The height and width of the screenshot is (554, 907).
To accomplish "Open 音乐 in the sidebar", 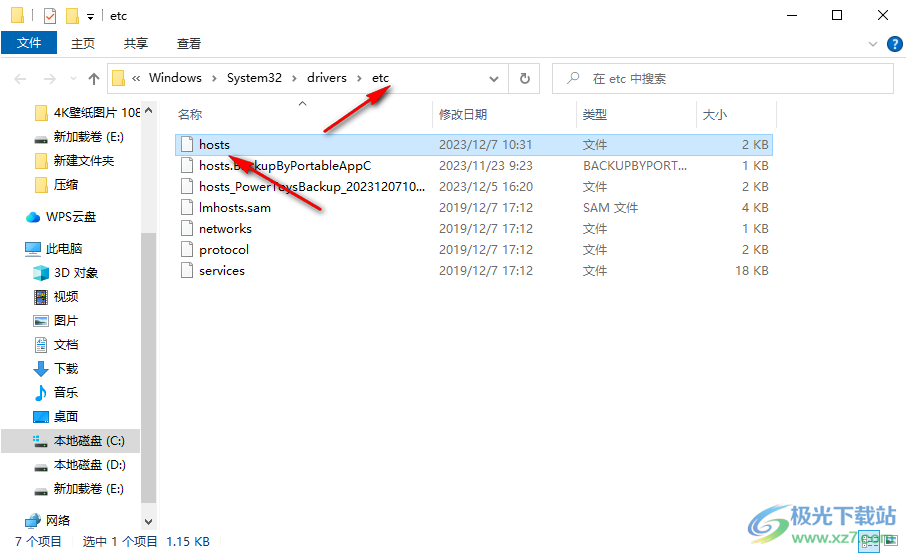I will 56,393.
